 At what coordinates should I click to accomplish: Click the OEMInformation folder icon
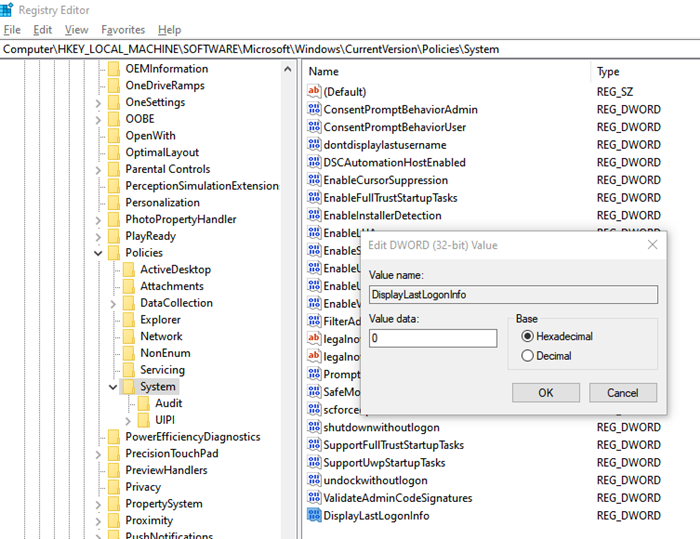[x=114, y=69]
